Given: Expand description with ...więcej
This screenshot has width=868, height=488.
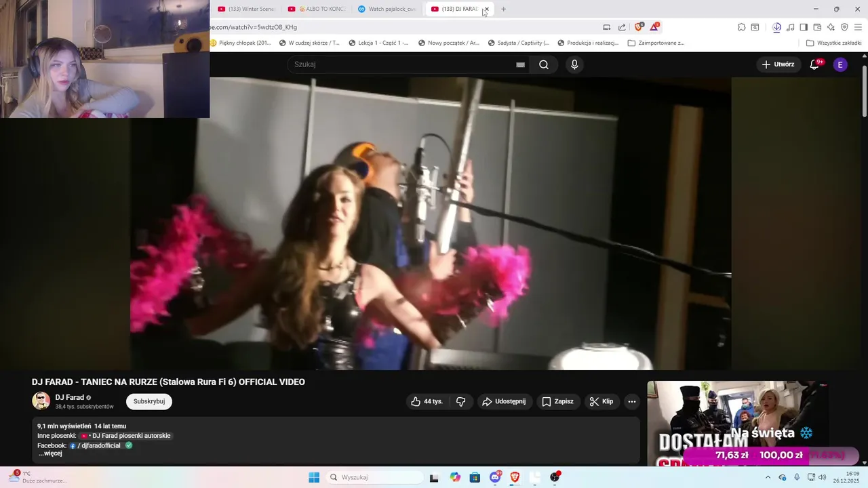Looking at the screenshot, I should [50, 453].
